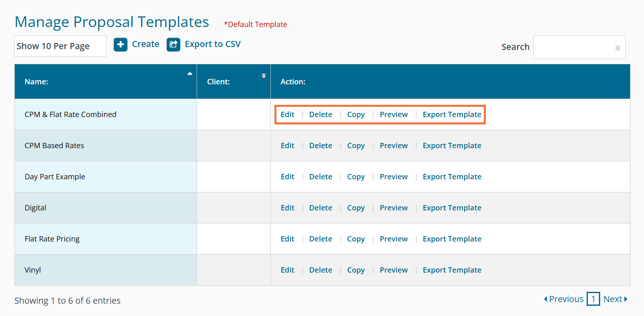Export Template for CPM & Flat Rate Combined
This screenshot has width=644, height=316.
[452, 115]
